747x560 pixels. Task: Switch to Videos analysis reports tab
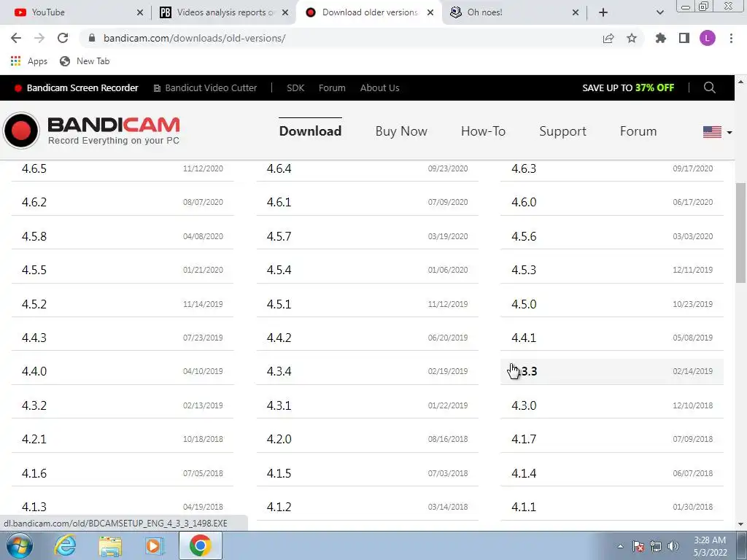point(224,12)
